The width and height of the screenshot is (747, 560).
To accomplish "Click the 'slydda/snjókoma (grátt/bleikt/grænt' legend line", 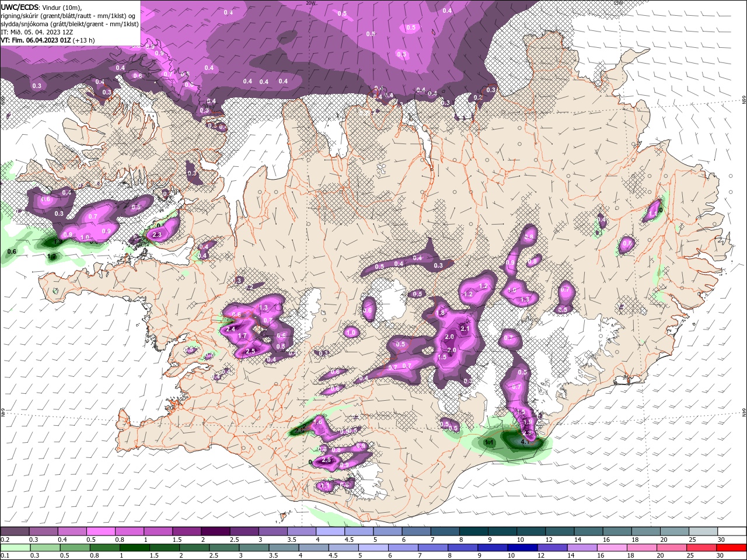I will coord(69,24).
